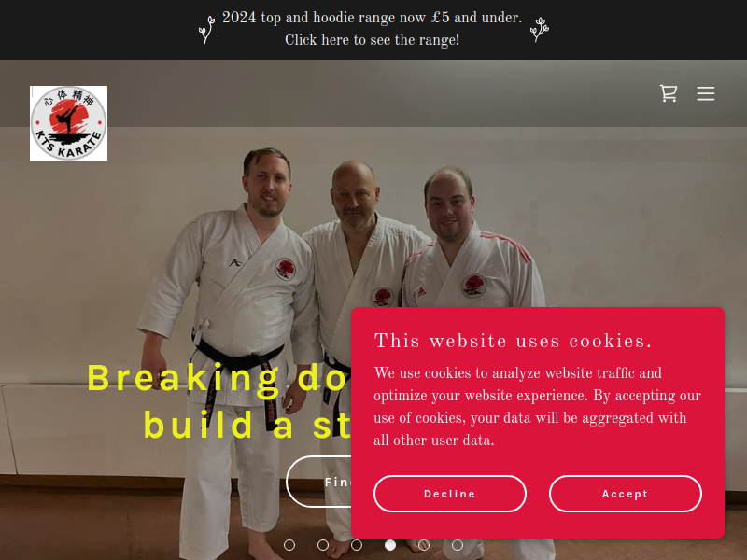Click the right leaf sprig icon in banner
Image resolution: width=747 pixels, height=560 pixels.
[x=540, y=30]
